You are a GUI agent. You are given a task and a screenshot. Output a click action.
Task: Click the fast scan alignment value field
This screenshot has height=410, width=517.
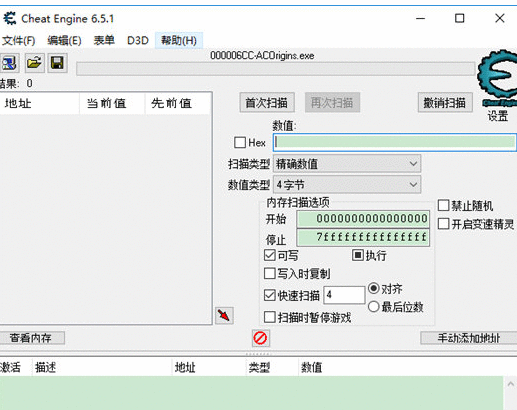(344, 295)
